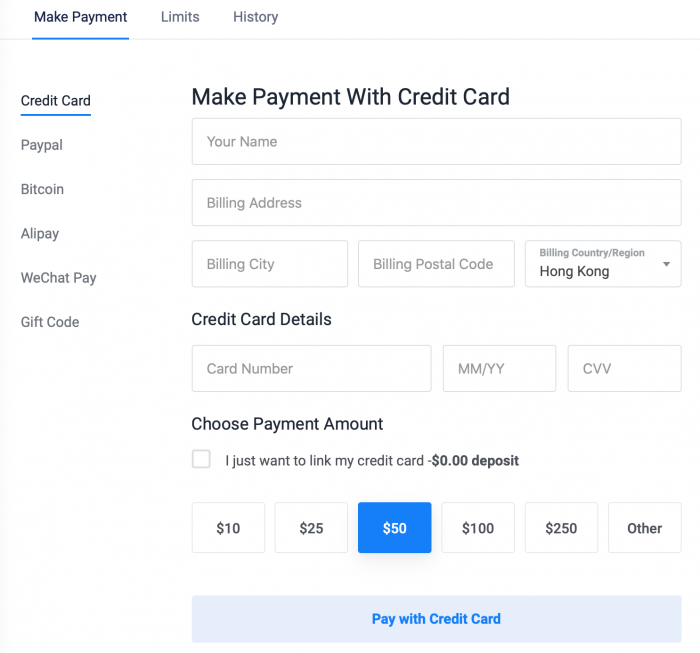Click the Card Number field
The width and height of the screenshot is (700, 653).
311,368
